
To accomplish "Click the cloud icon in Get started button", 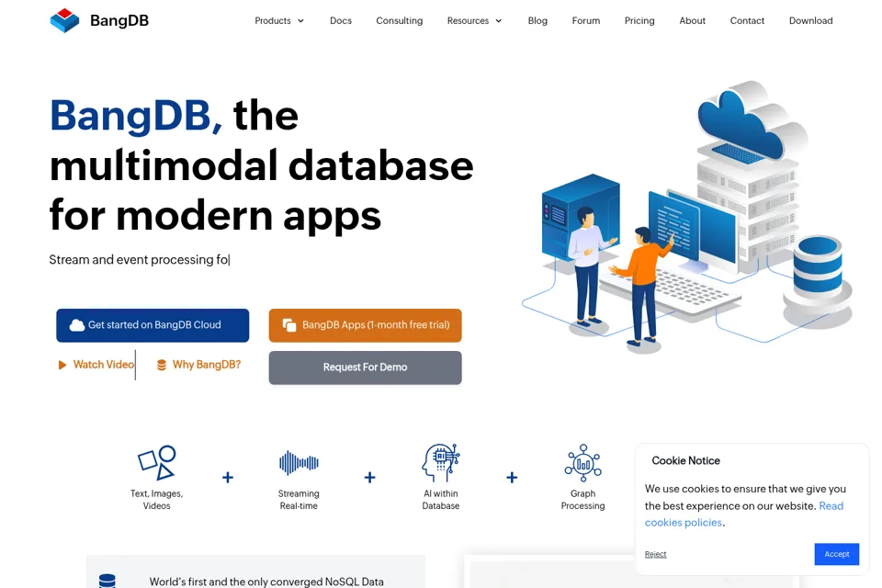I will [77, 325].
